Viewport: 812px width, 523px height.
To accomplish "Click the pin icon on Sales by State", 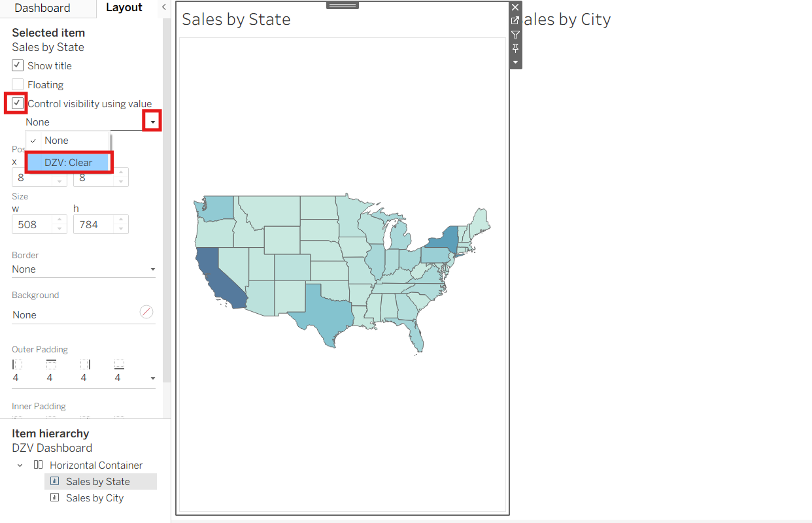I will coord(515,48).
